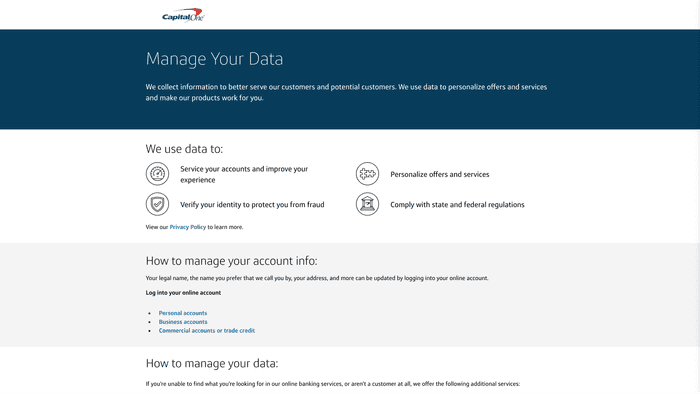This screenshot has width=700, height=394.
Task: Open the Privacy Policy link
Action: [188, 227]
